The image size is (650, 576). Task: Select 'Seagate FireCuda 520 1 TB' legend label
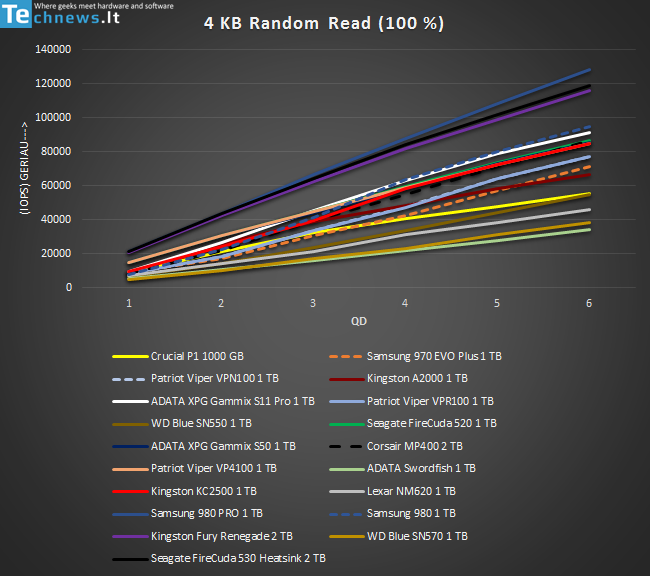[x=432, y=423]
